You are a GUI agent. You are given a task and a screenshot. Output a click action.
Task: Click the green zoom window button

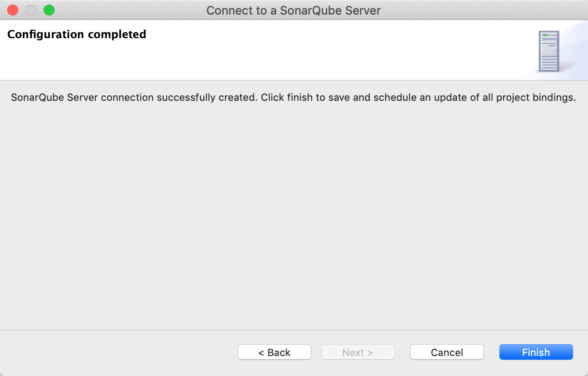[x=49, y=10]
